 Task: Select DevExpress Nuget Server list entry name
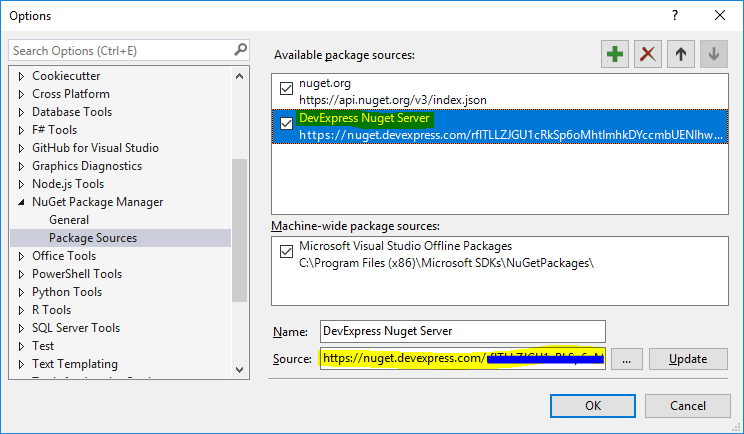[364, 118]
